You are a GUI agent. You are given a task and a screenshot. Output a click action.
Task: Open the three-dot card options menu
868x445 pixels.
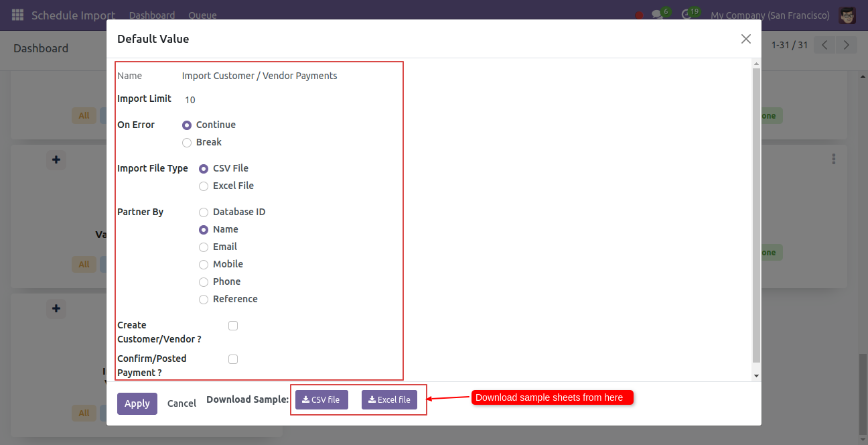click(x=834, y=159)
